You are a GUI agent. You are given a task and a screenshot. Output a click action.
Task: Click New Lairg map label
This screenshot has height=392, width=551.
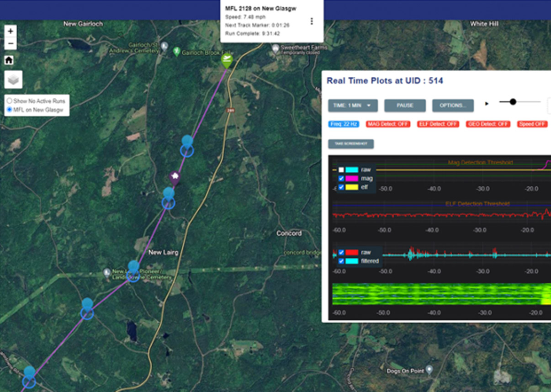click(163, 252)
